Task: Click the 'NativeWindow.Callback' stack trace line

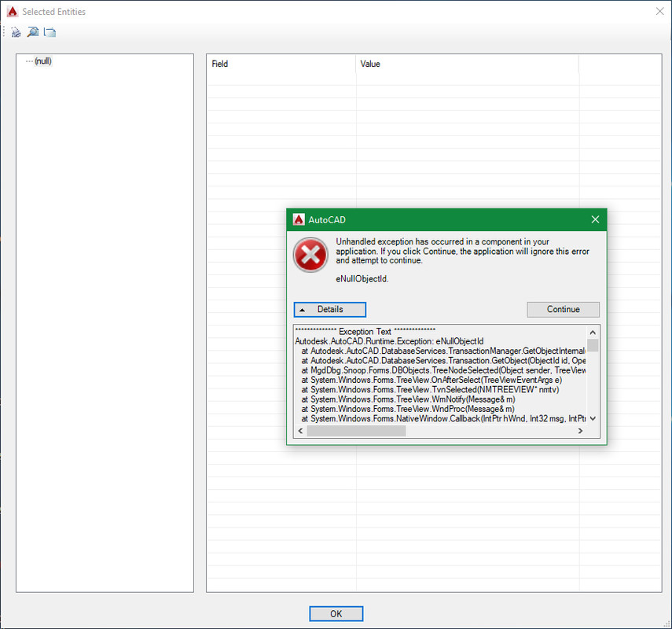Action: (443, 418)
